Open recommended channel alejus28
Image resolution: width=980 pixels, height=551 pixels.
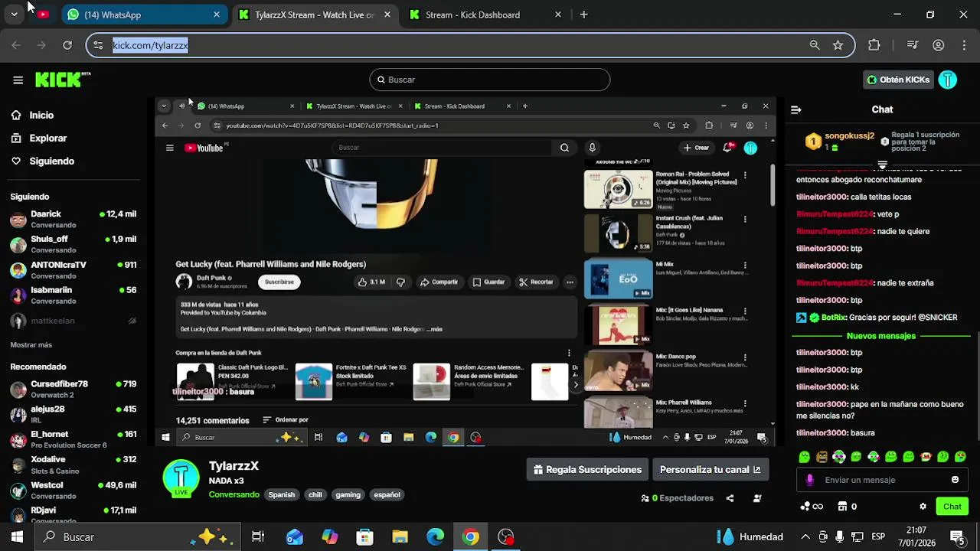[73, 414]
